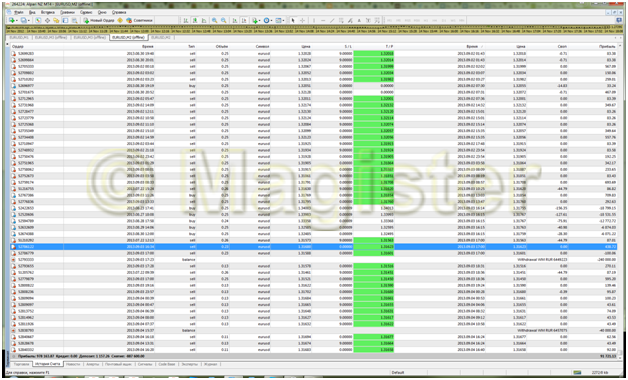Open the chart Templates icon
628x380 pixels.
click(278, 20)
